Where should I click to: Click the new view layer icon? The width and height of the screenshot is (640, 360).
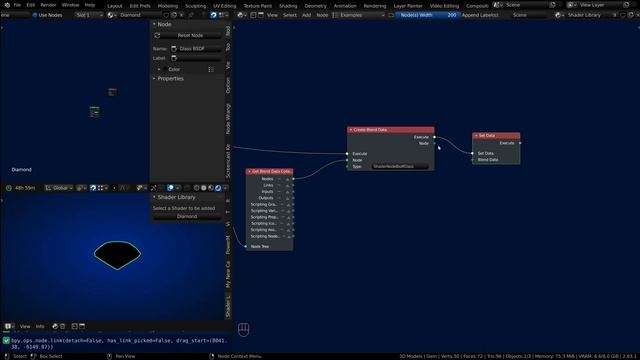[627, 5]
